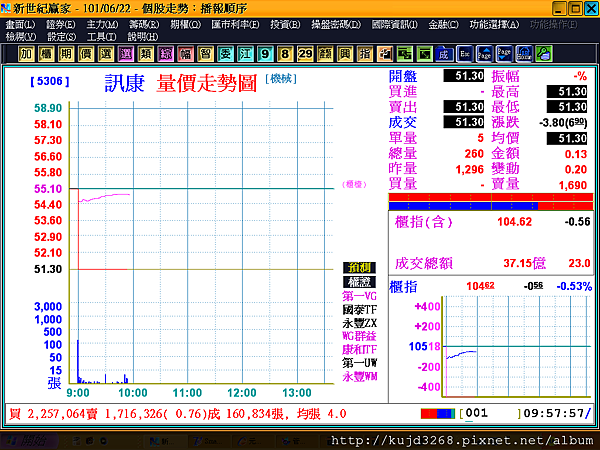This screenshot has height=450, width=600.
Task: Select the 永豐WM warrant entry
Action: point(359,378)
